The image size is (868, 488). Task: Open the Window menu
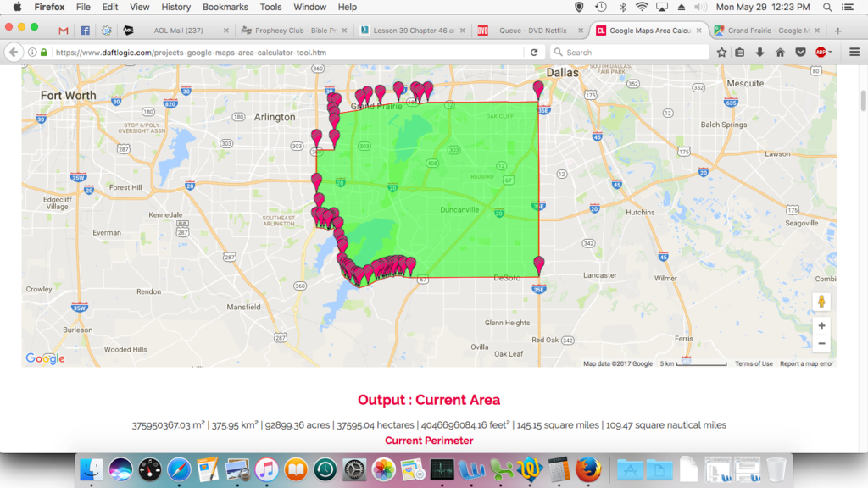tap(309, 7)
